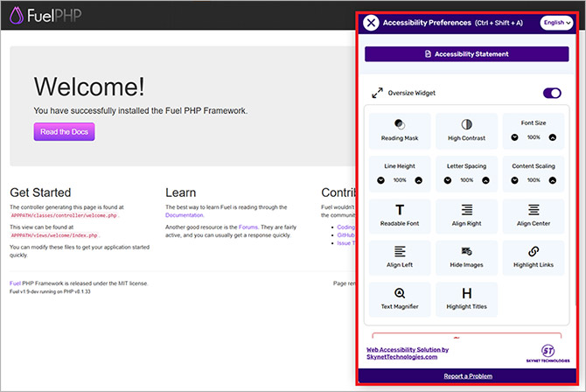
Task: Click the Content Scaling 100% value
Action: [x=534, y=180]
